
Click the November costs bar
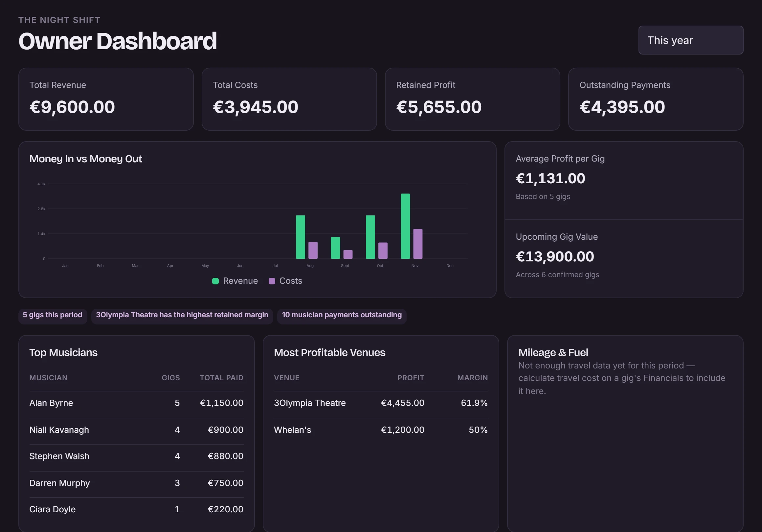(x=418, y=244)
